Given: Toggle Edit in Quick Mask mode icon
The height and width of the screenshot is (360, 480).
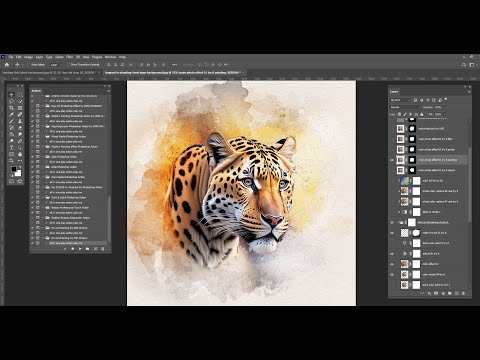Looking at the screenshot, I should click(11, 181).
